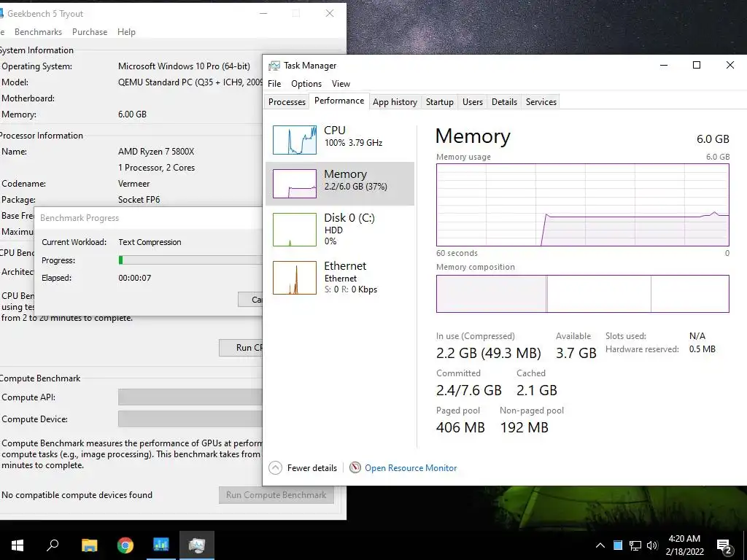747x560 pixels.
Task: Open the Services tab
Action: pyautogui.click(x=541, y=102)
